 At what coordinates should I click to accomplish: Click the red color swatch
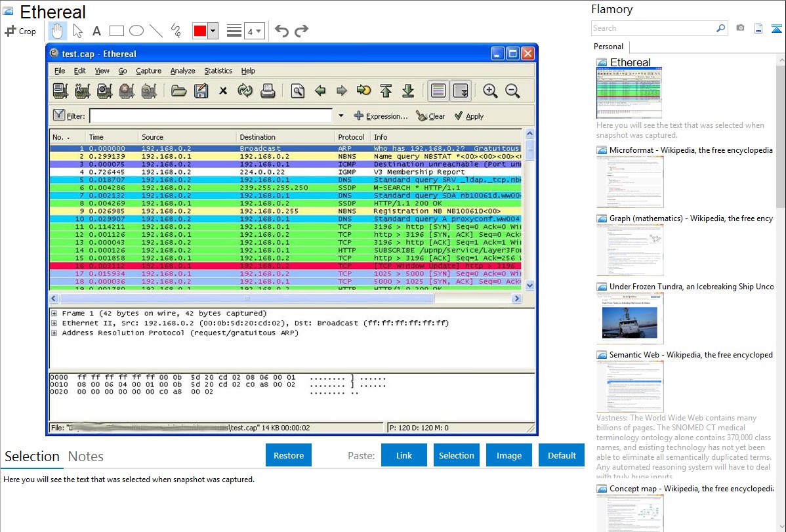tap(200, 31)
